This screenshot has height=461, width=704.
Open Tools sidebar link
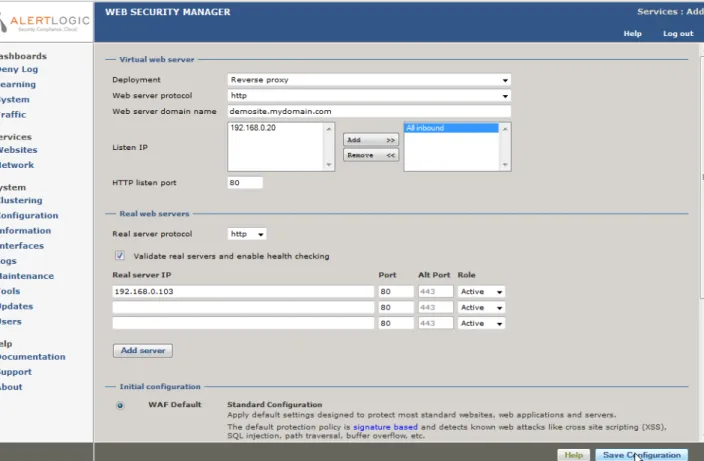point(10,291)
